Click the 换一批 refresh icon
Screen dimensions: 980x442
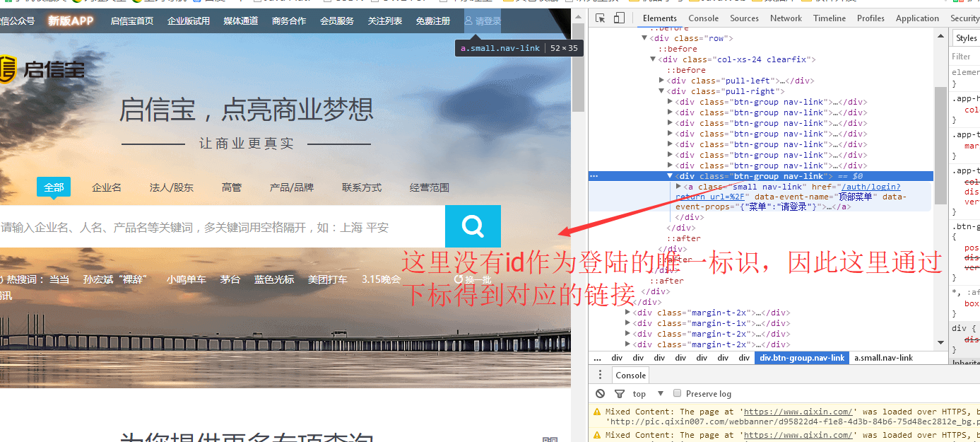[459, 279]
